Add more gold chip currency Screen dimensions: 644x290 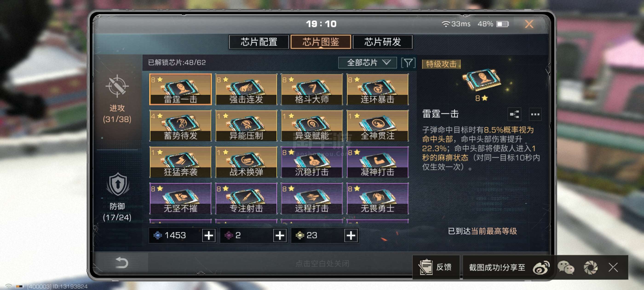tap(351, 235)
